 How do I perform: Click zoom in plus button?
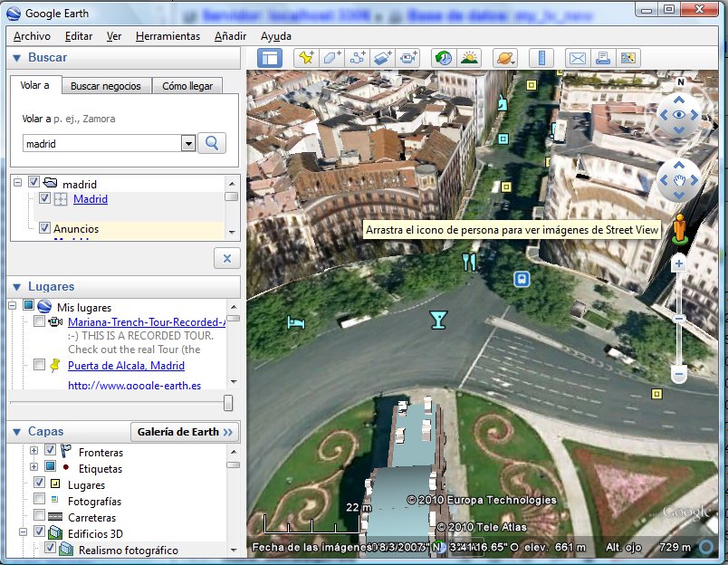(679, 264)
